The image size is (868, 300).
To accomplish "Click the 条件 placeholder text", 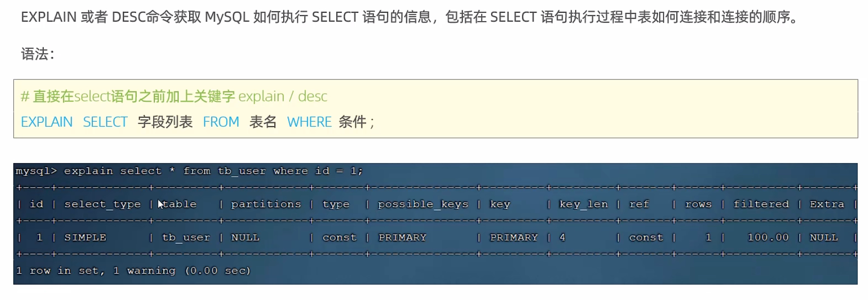I will 352,122.
